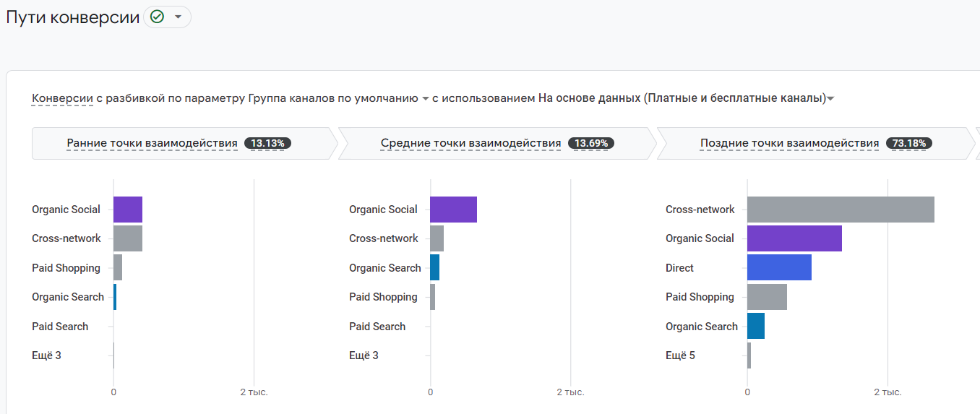Image resolution: width=980 pixels, height=414 pixels.
Task: Click Cross-network bar in early chart
Action: [x=128, y=238]
